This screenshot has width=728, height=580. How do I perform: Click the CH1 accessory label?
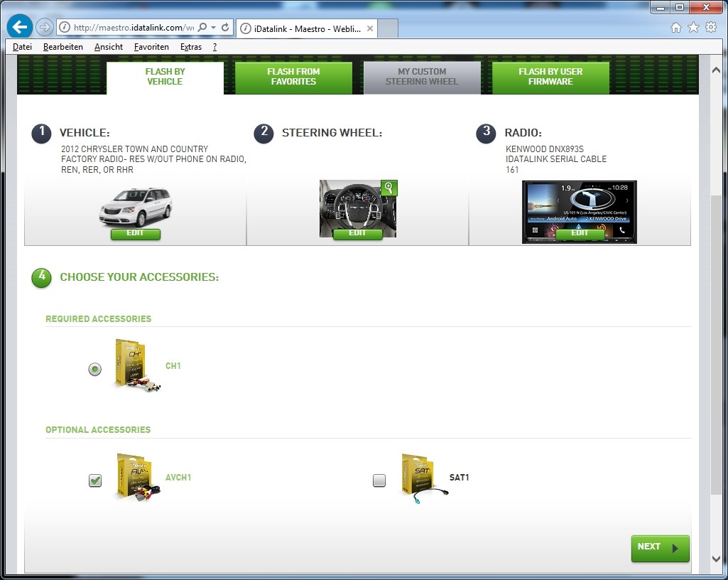tap(173, 366)
